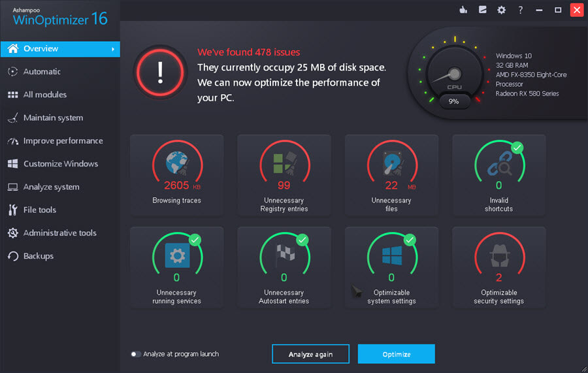Click Unnecessary Registry entries label
This screenshot has height=373, width=588.
(284, 204)
